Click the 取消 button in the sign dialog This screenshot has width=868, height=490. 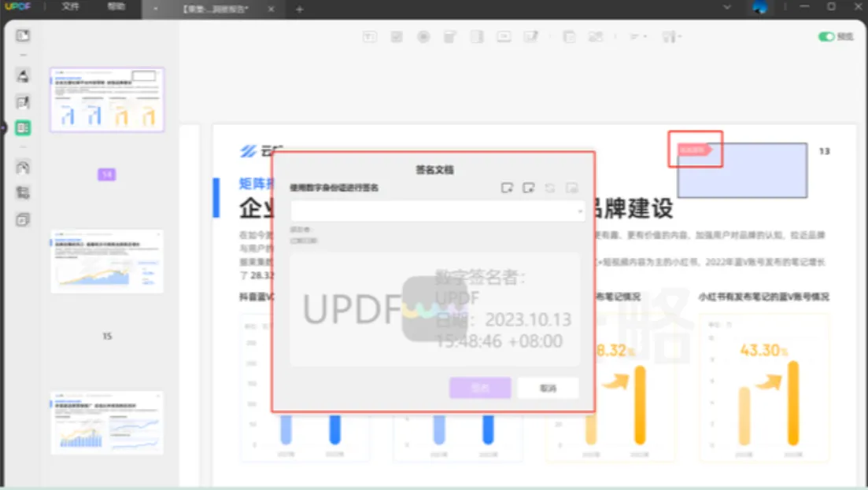point(548,389)
